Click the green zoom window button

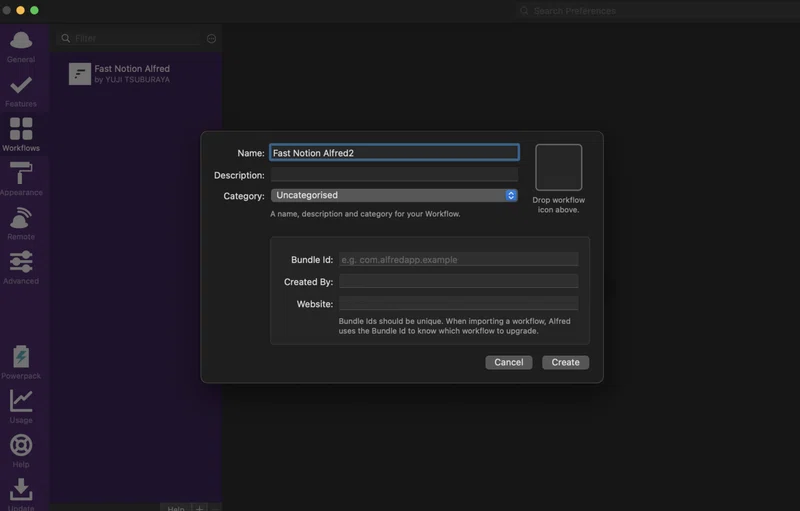pyautogui.click(x=34, y=10)
